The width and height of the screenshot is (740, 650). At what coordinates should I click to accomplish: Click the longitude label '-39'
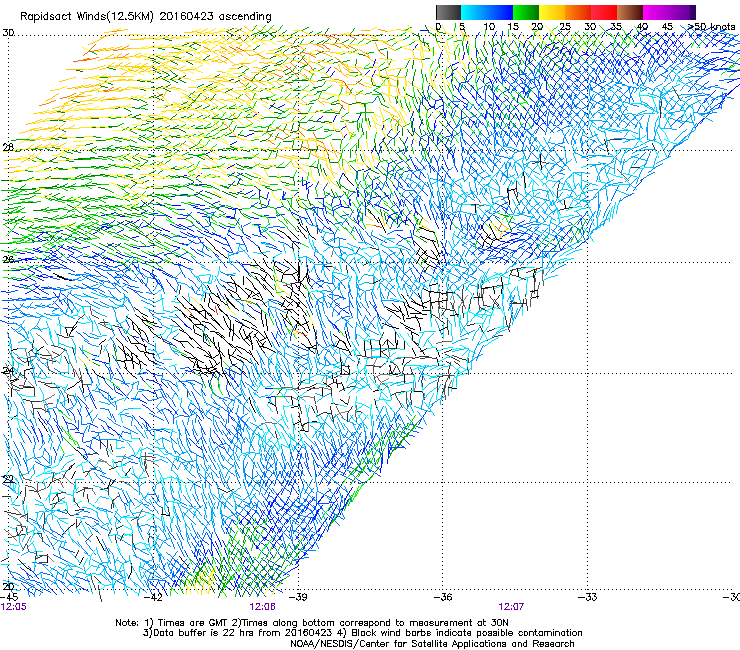click(298, 597)
